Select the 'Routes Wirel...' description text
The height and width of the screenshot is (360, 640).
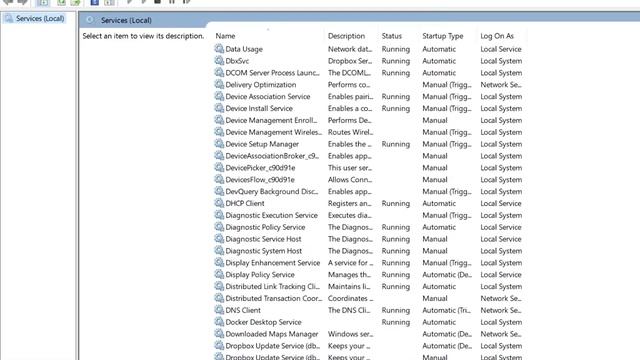click(x=351, y=132)
